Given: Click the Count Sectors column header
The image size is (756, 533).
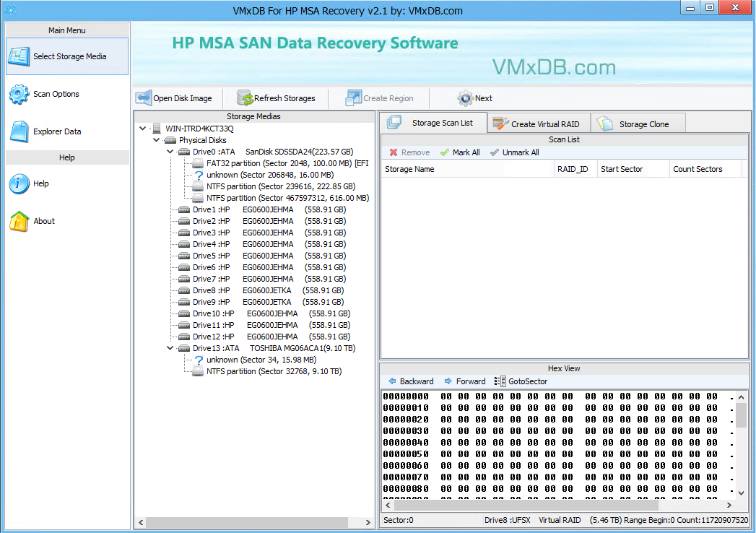Looking at the screenshot, I should point(705,169).
